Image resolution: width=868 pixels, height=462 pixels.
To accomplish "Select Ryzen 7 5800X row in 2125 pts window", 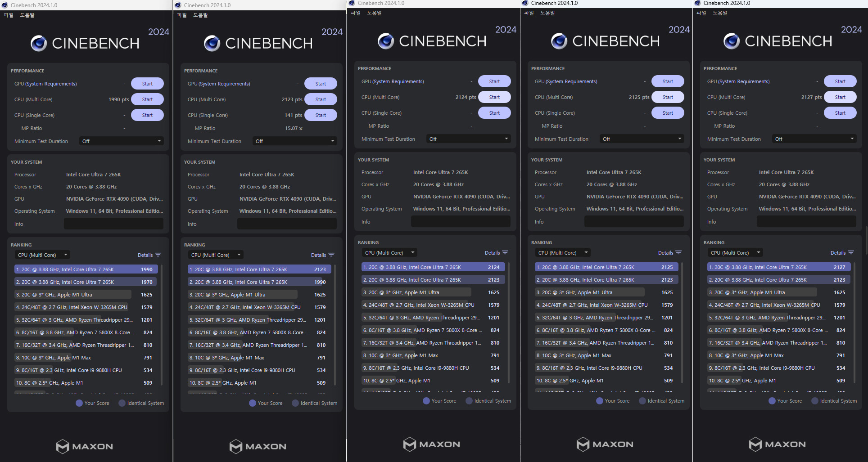I will pos(606,330).
